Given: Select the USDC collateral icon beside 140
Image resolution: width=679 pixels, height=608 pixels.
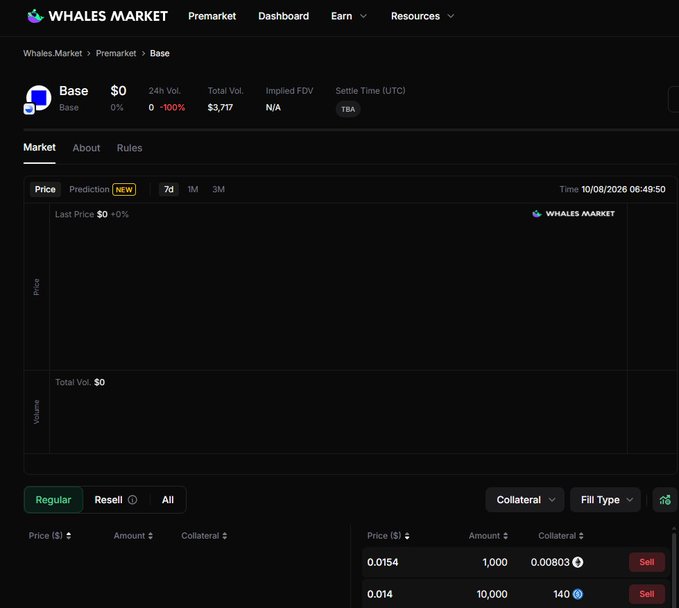Looking at the screenshot, I should 578,594.
